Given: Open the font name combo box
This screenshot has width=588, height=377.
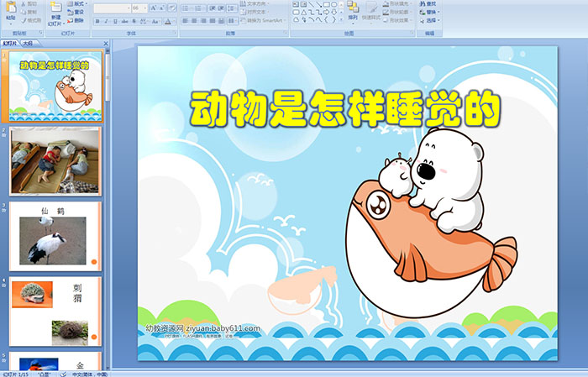Looking at the screenshot, I should (112, 8).
